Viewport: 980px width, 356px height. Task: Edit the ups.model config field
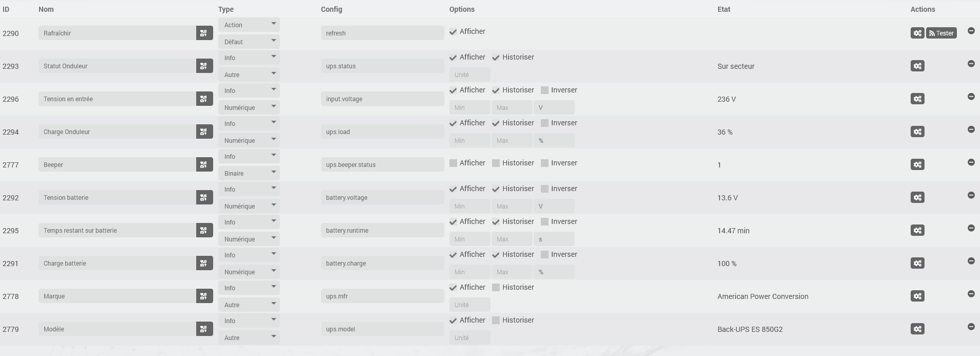click(x=382, y=329)
